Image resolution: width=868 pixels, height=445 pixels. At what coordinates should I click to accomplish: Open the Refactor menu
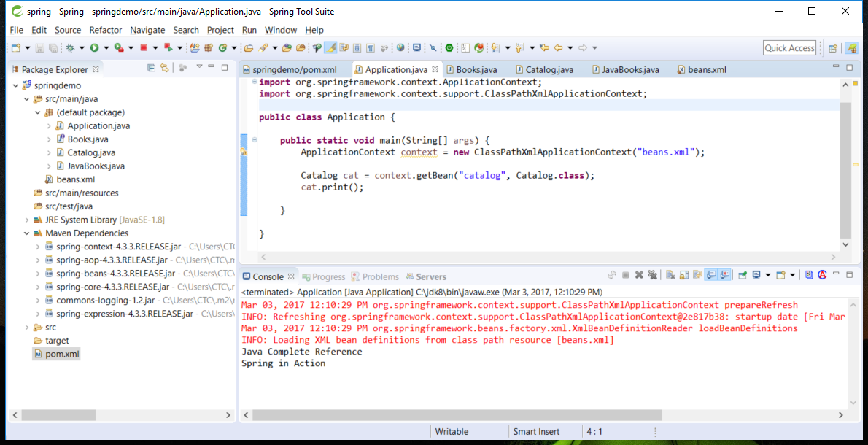106,31
